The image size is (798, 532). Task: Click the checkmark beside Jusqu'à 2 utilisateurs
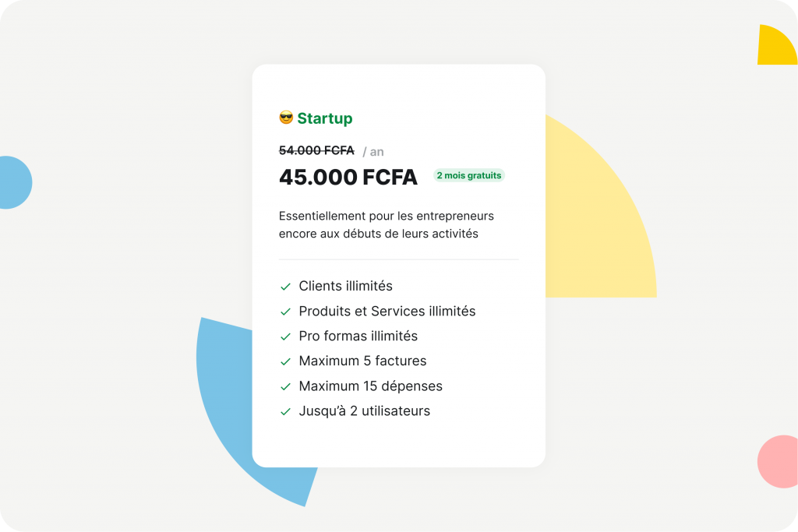pyautogui.click(x=285, y=411)
